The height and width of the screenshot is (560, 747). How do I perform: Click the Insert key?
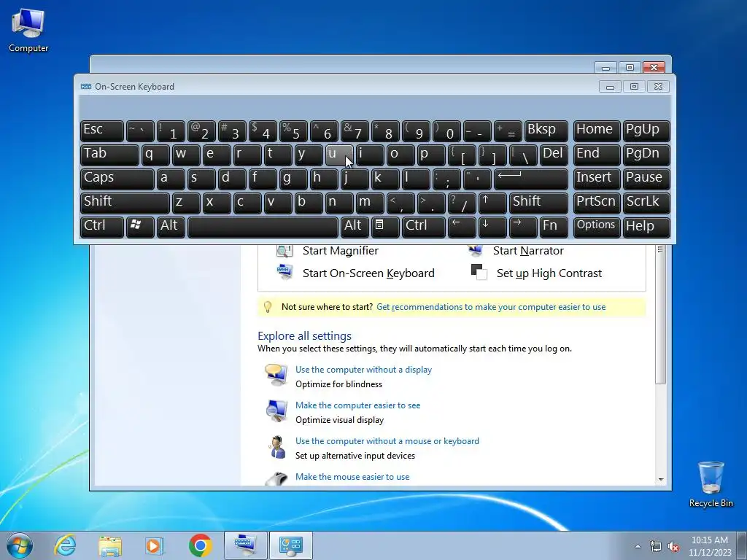(x=597, y=179)
